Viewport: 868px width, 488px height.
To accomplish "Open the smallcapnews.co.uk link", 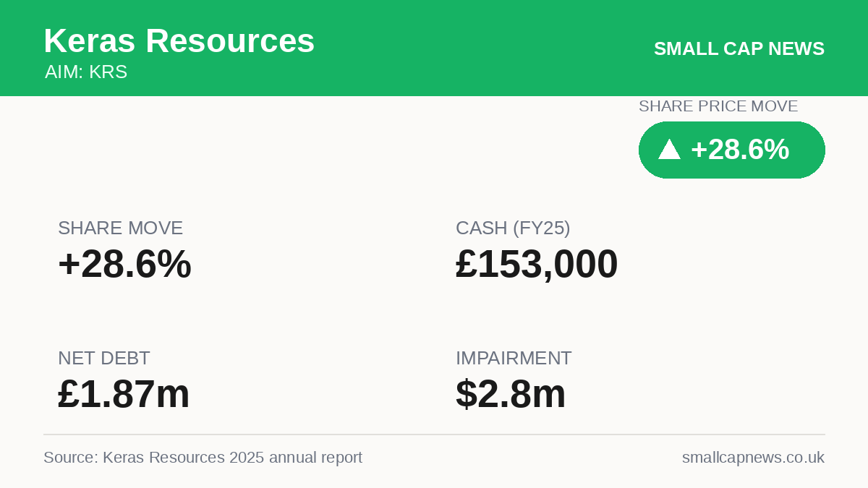I will point(753,458).
